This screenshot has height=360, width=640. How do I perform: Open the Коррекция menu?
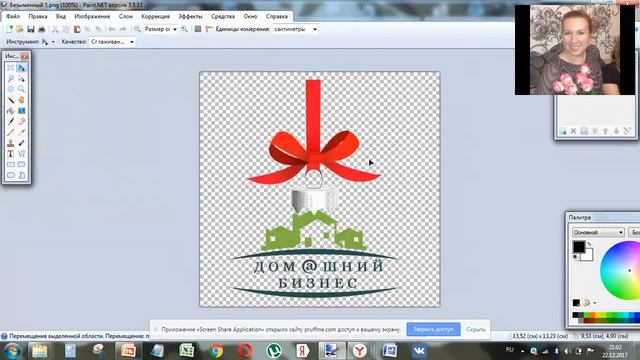(156, 16)
